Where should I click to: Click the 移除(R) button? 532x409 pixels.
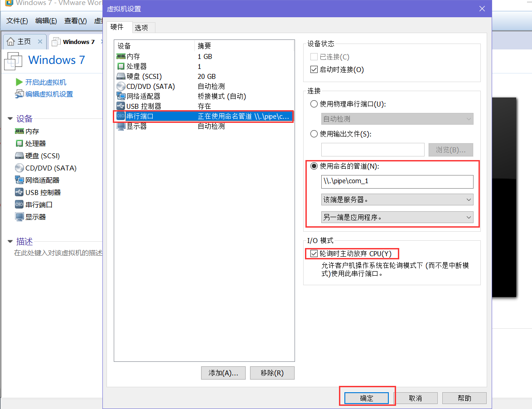272,373
